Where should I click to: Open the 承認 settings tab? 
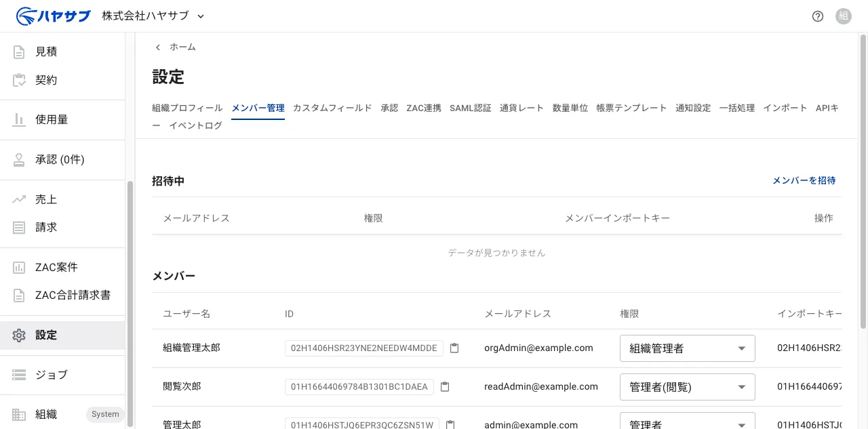tap(389, 108)
